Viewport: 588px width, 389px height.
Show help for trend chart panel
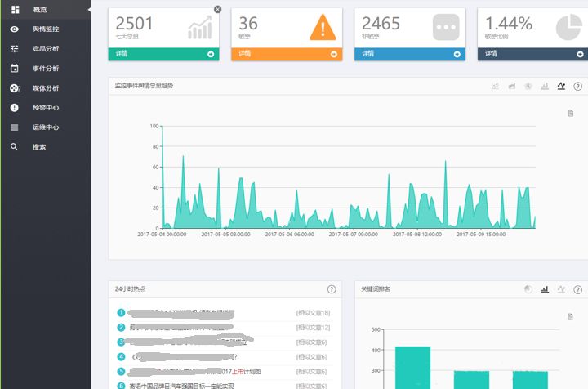(578, 87)
